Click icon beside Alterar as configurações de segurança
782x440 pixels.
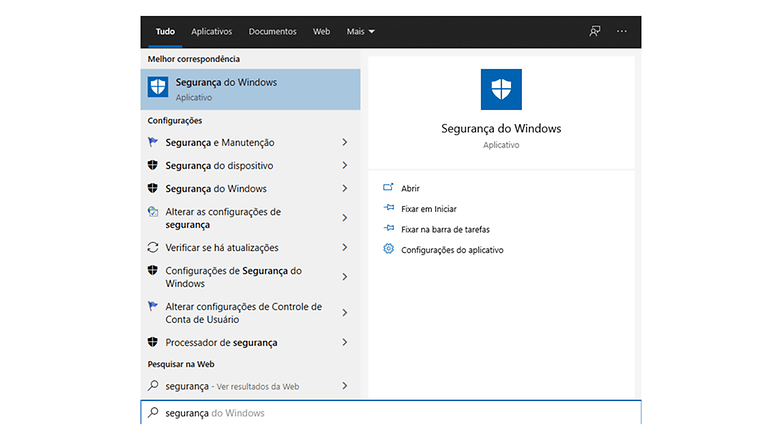(153, 212)
